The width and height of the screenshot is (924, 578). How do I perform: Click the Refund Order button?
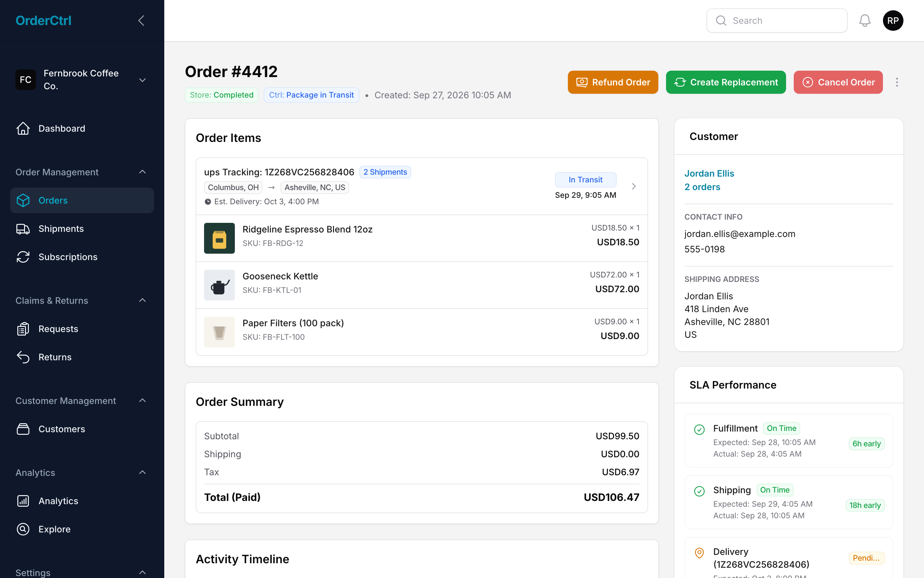point(613,82)
